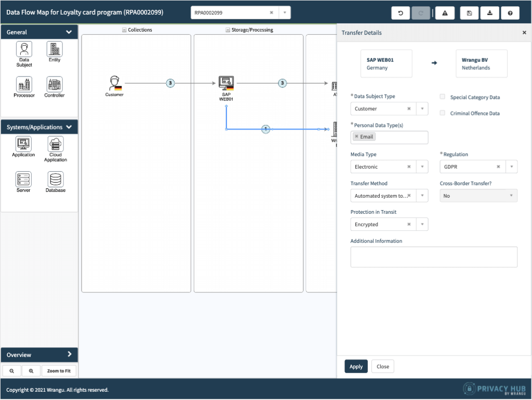Select the Server palette icon
532x400 pixels.
(x=23, y=179)
